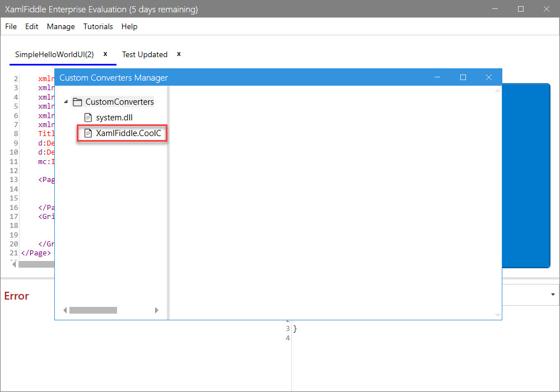This screenshot has width=560, height=392.
Task: Open the File menu
Action: tap(11, 26)
